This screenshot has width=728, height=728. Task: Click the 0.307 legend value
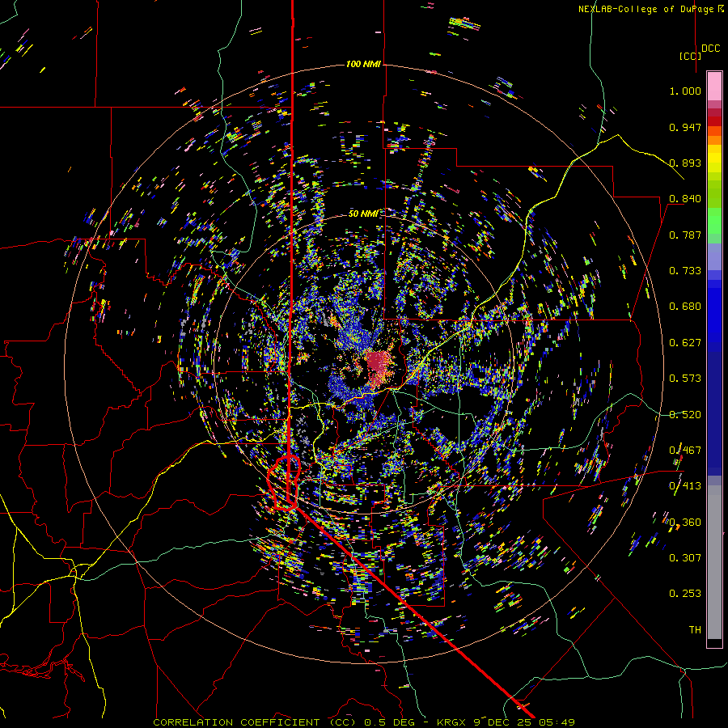pos(685,558)
